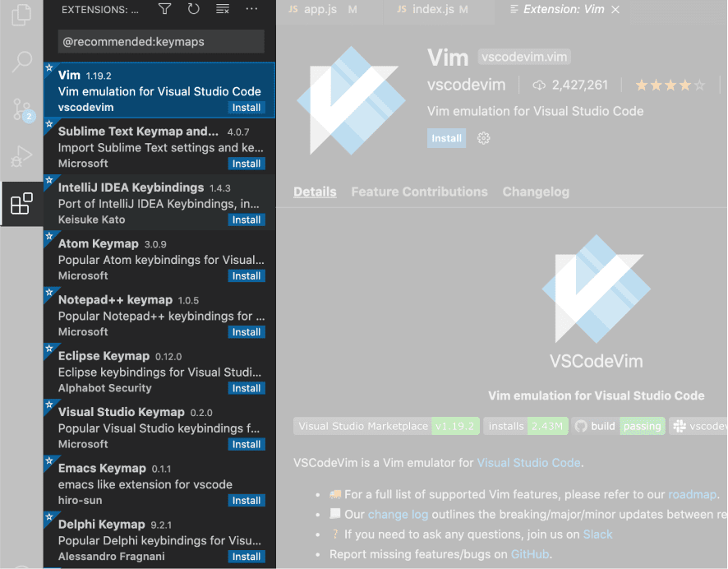This screenshot has width=728, height=569.
Task: Install Emacs Keymap extension
Action: (247, 501)
